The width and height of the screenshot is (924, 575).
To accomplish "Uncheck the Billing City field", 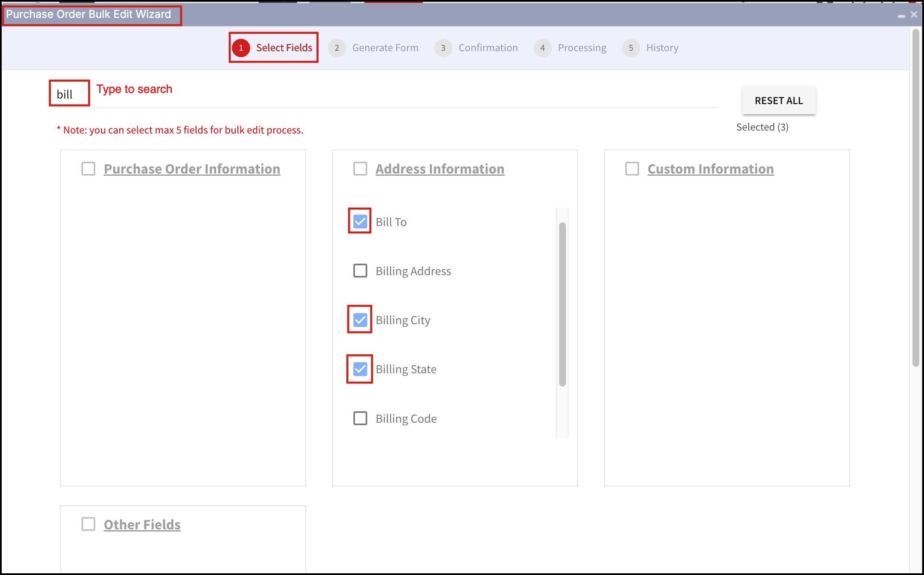I will (360, 319).
